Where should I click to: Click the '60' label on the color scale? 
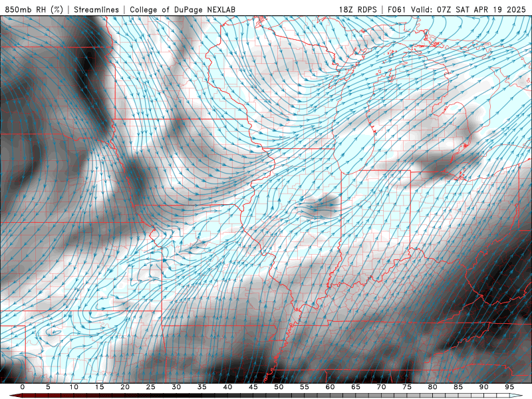[x=330, y=387]
